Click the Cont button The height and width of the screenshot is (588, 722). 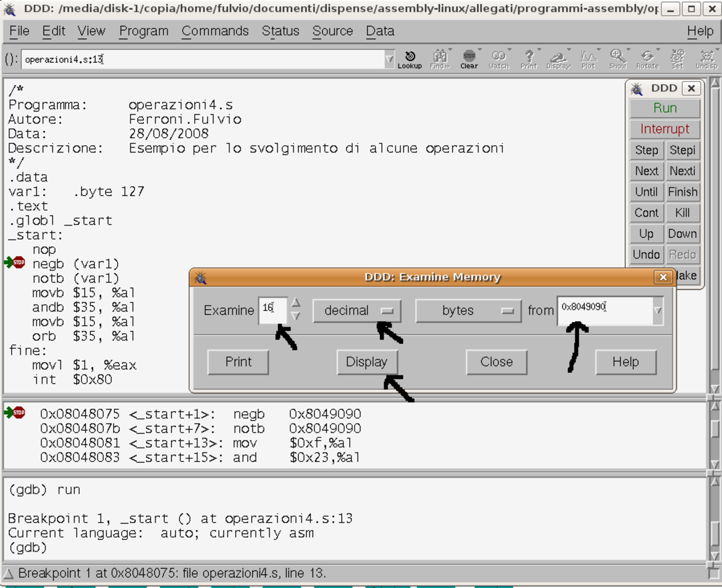[647, 213]
